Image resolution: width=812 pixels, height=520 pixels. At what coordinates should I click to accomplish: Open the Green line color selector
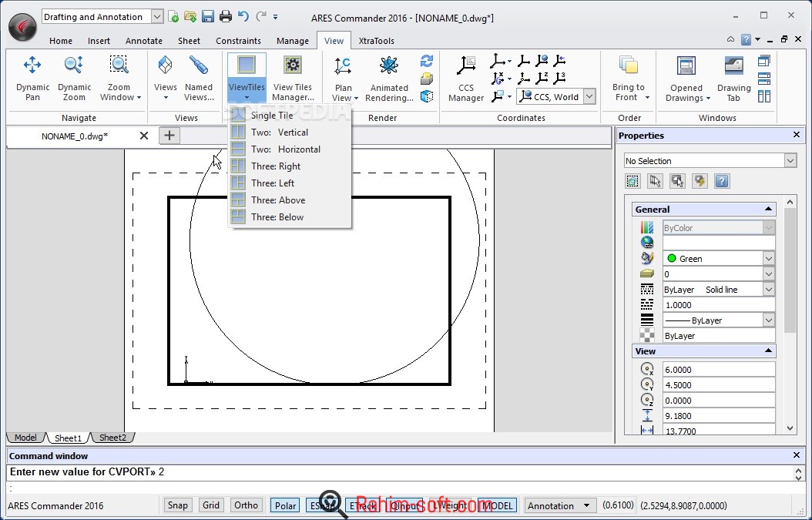click(x=768, y=259)
